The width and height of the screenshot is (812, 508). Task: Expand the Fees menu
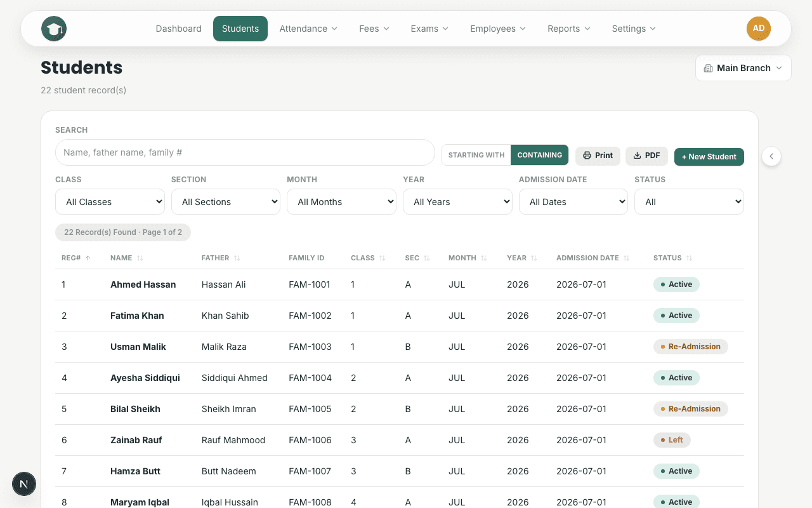[x=374, y=29]
